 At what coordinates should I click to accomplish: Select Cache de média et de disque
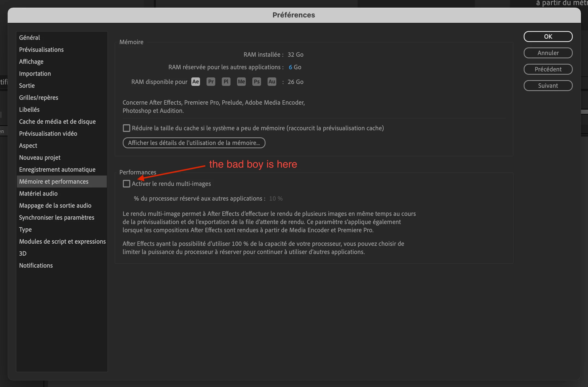point(57,122)
